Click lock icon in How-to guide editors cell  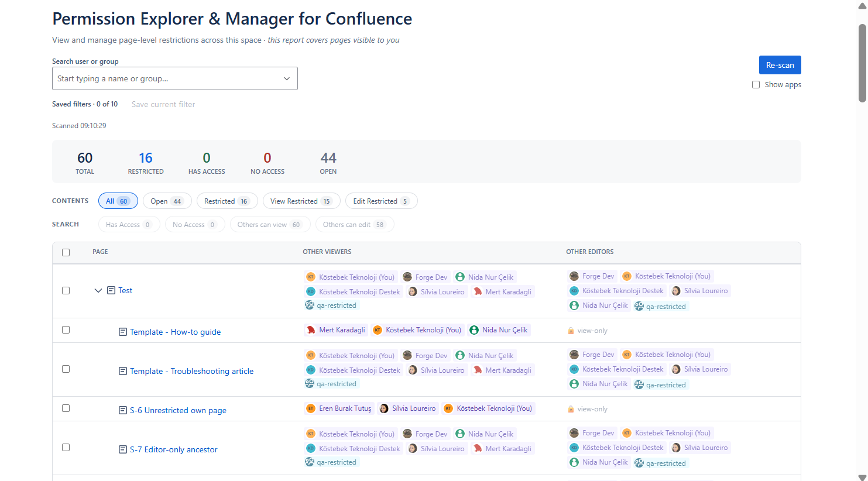[x=571, y=331]
